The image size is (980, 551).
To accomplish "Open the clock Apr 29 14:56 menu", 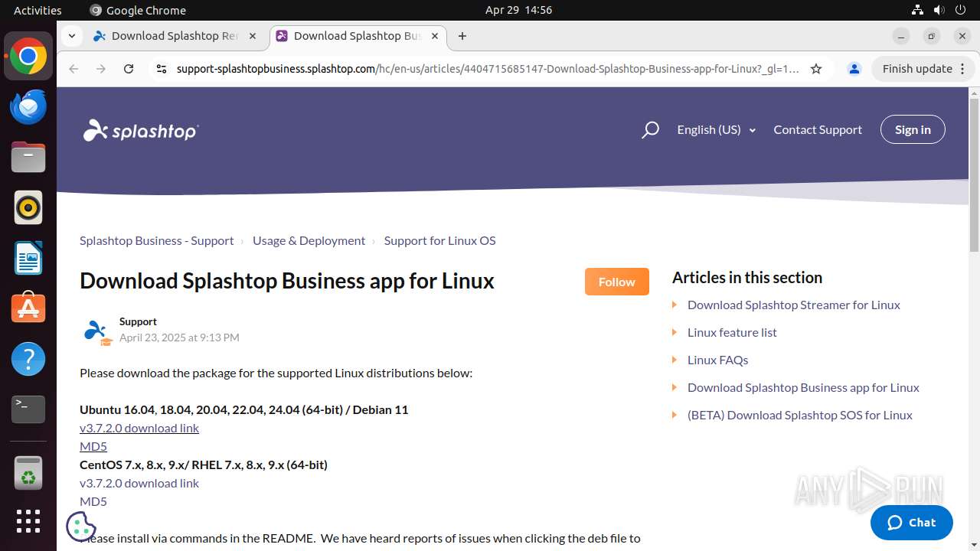I will tap(518, 10).
